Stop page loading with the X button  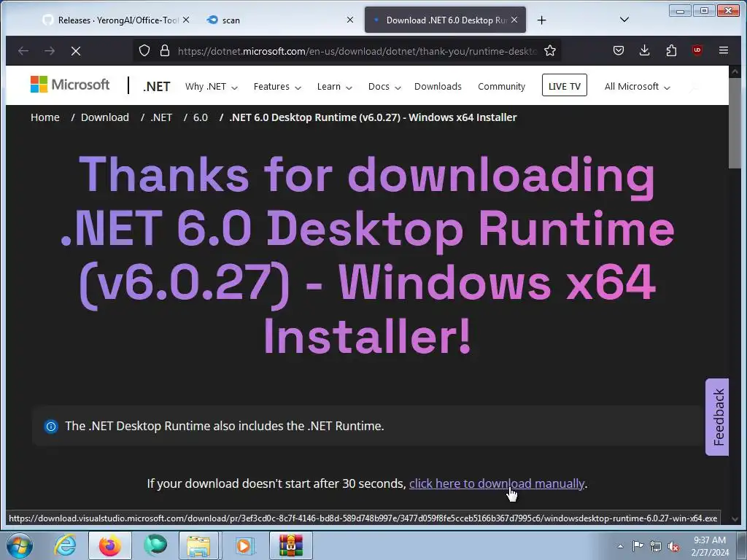(76, 50)
